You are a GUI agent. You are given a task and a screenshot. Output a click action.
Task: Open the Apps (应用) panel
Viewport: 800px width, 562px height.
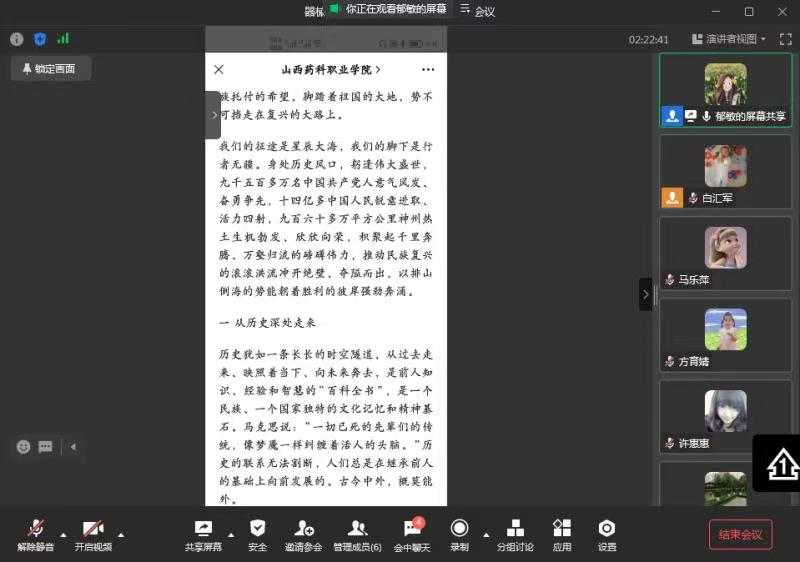[562, 535]
